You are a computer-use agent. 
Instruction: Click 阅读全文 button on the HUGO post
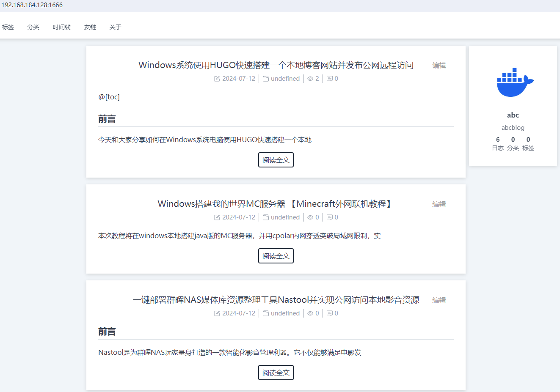pos(276,159)
